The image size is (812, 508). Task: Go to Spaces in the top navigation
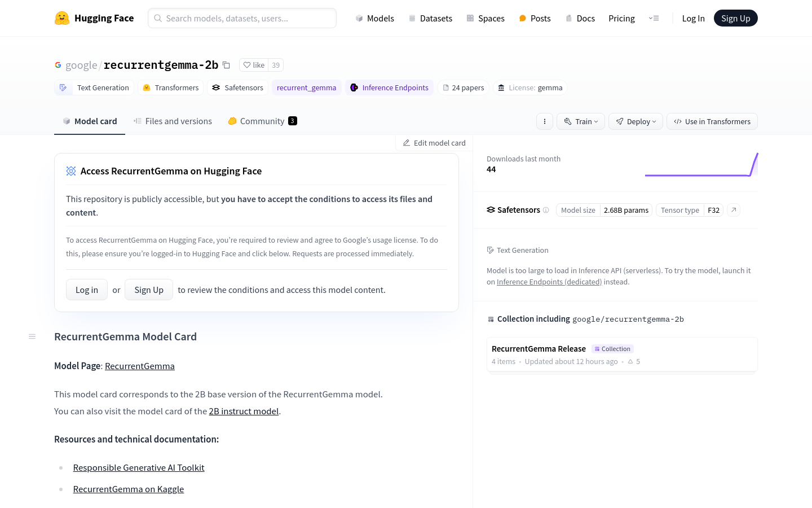(486, 18)
